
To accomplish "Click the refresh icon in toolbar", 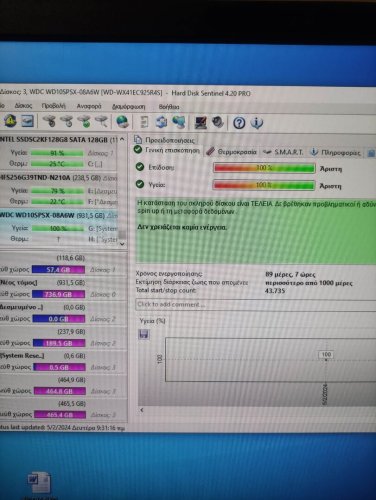I will 162,122.
